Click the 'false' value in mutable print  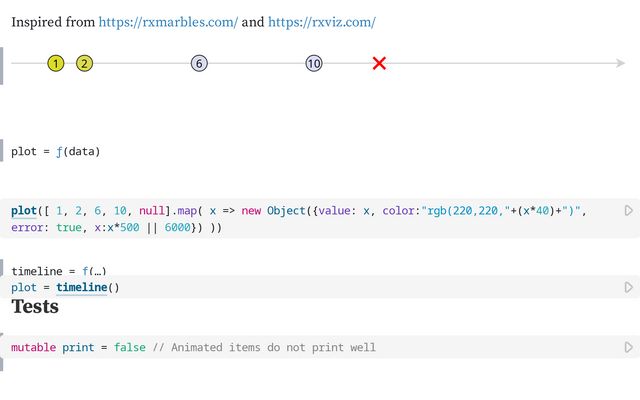[x=129, y=348]
